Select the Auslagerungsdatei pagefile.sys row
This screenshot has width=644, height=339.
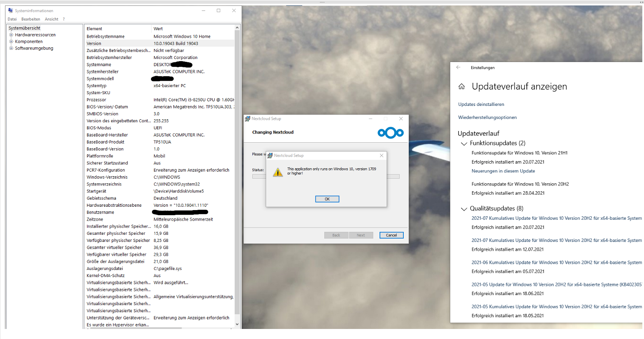click(x=160, y=269)
